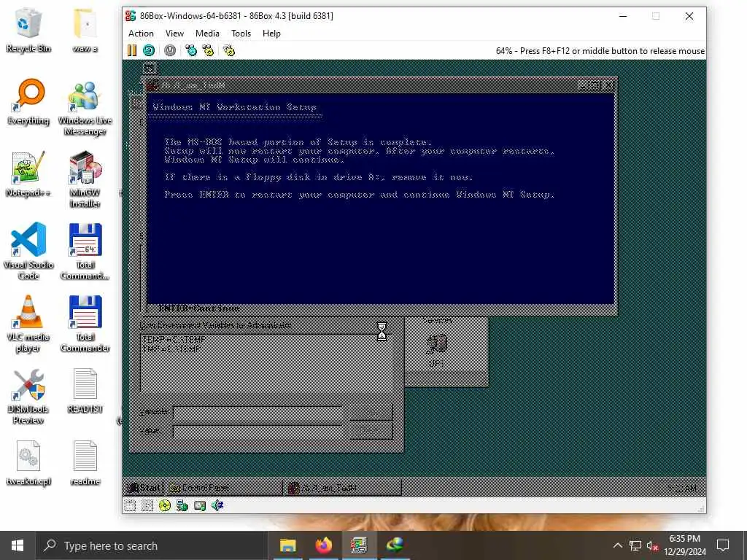
Task: Click the gray ACPI power button icon
Action: (x=169, y=50)
